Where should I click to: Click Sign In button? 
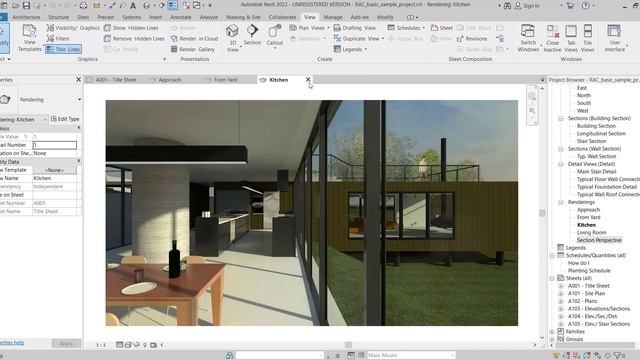click(x=527, y=6)
